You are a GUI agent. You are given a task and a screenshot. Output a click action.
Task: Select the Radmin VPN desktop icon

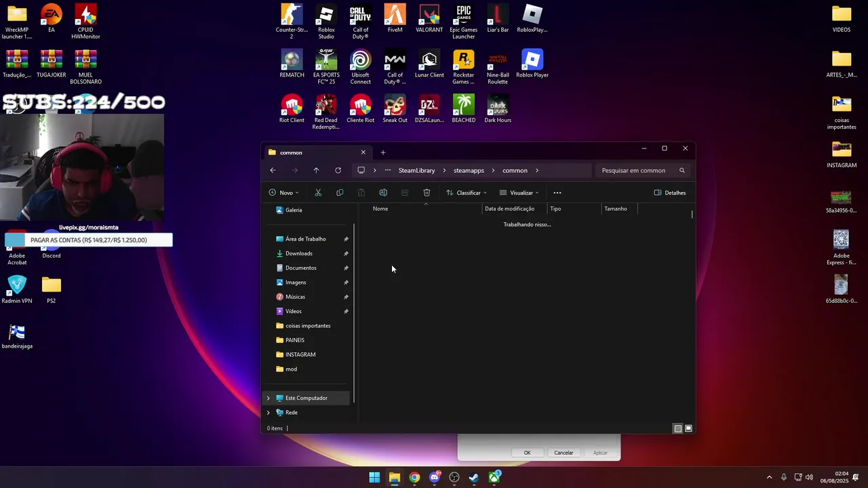17,289
